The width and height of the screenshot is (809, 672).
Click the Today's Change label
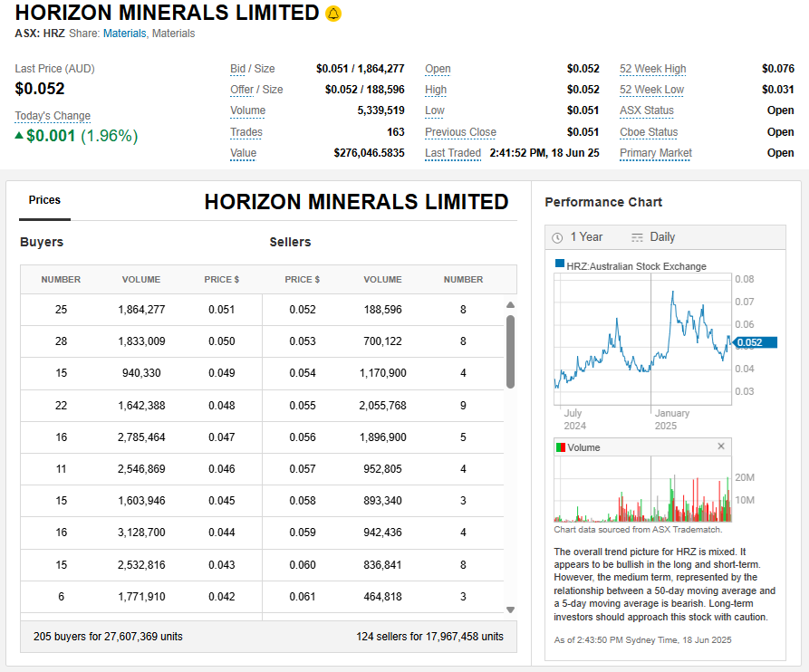pos(53,116)
